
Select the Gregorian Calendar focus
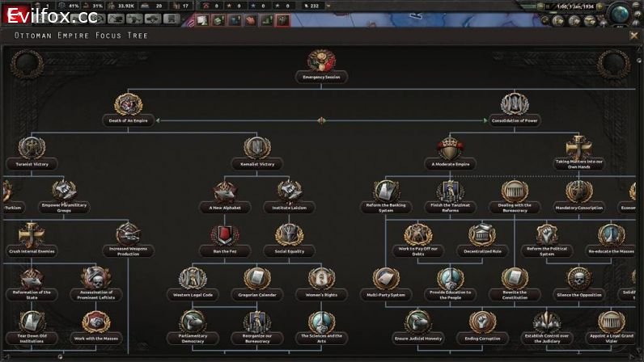[x=257, y=280]
